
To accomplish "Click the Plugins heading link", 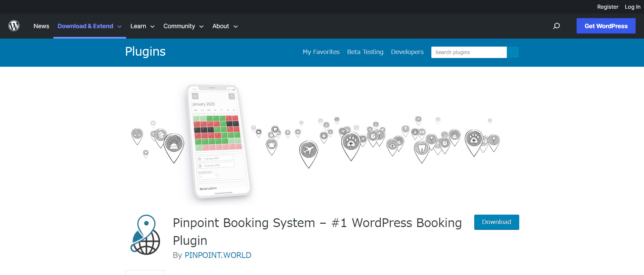I will point(145,52).
